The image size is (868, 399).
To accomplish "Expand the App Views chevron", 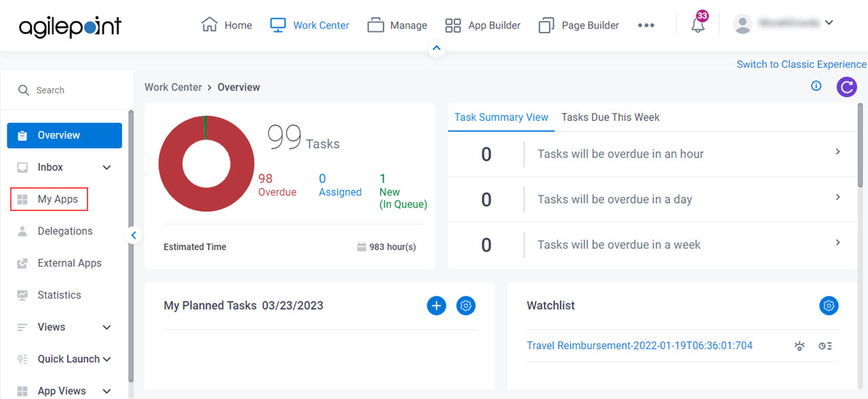I will 106,391.
